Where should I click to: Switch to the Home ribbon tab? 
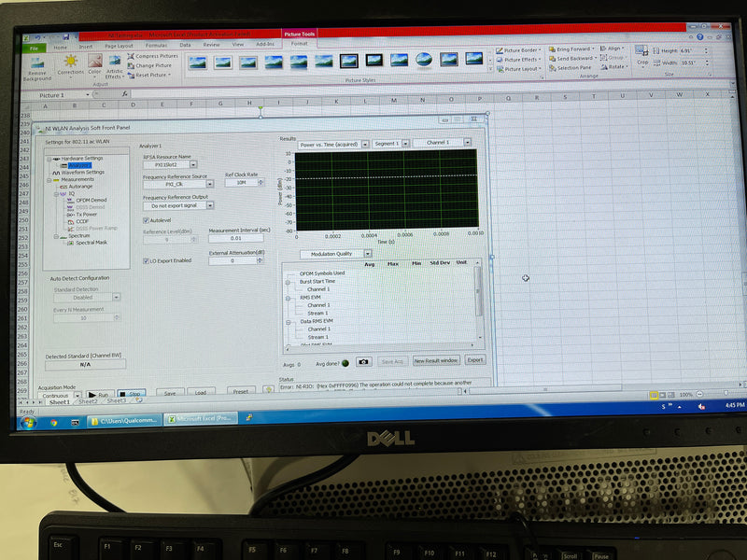pos(60,48)
